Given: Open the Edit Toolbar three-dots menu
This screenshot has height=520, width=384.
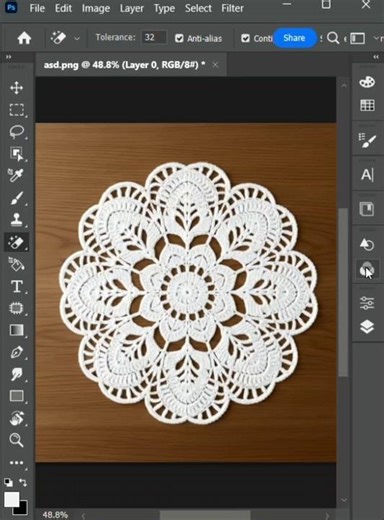Looking at the screenshot, I should pyautogui.click(x=16, y=463).
